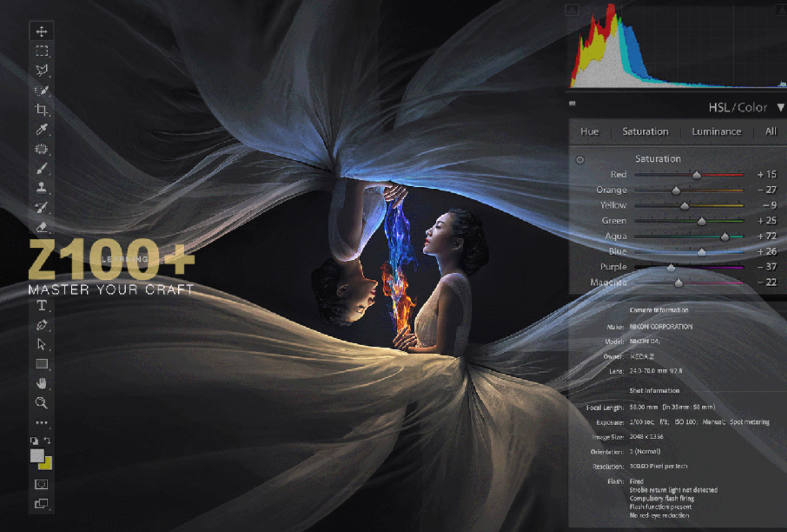Select the Clone Stamp tool

click(x=41, y=187)
